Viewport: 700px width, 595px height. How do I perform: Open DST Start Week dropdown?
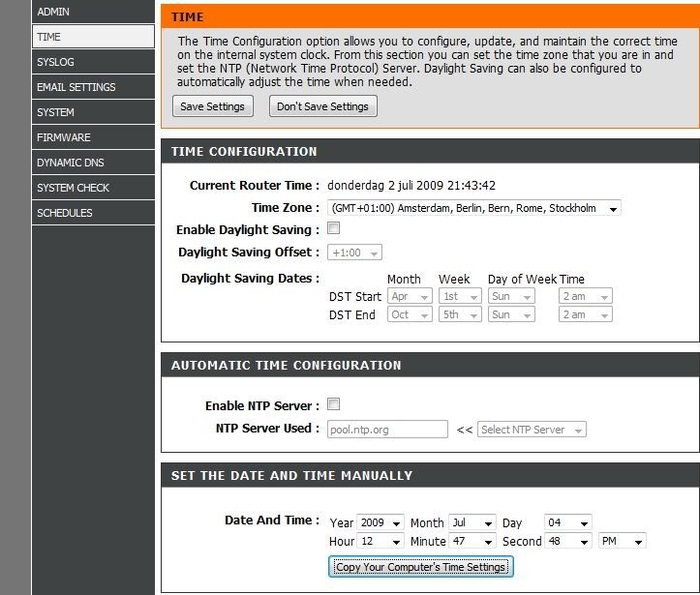(x=460, y=296)
